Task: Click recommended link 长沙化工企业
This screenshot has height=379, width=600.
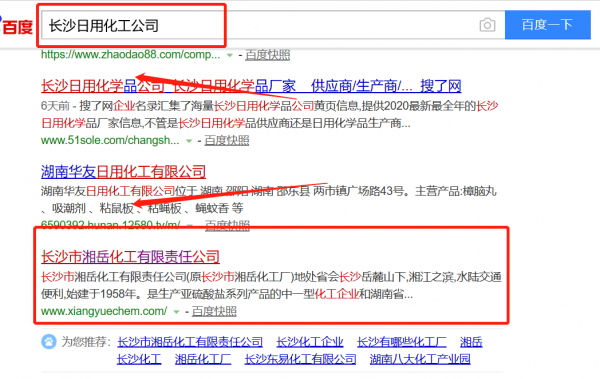Action: coord(310,342)
